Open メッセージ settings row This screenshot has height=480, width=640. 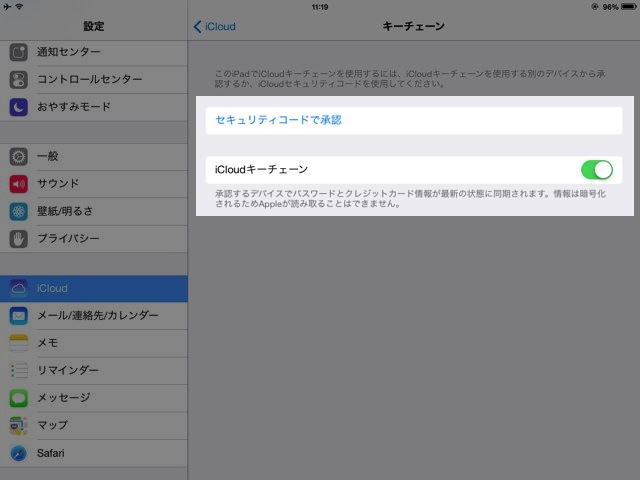[94, 398]
